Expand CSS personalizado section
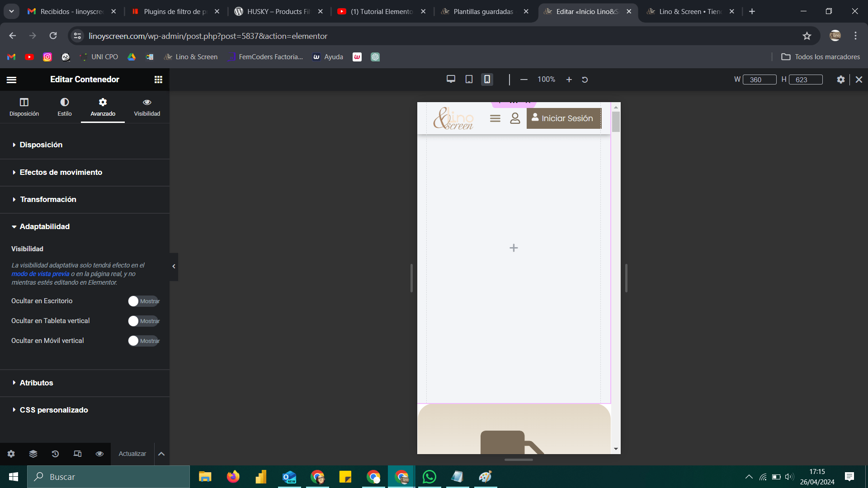This screenshot has height=488, width=868. click(x=85, y=410)
